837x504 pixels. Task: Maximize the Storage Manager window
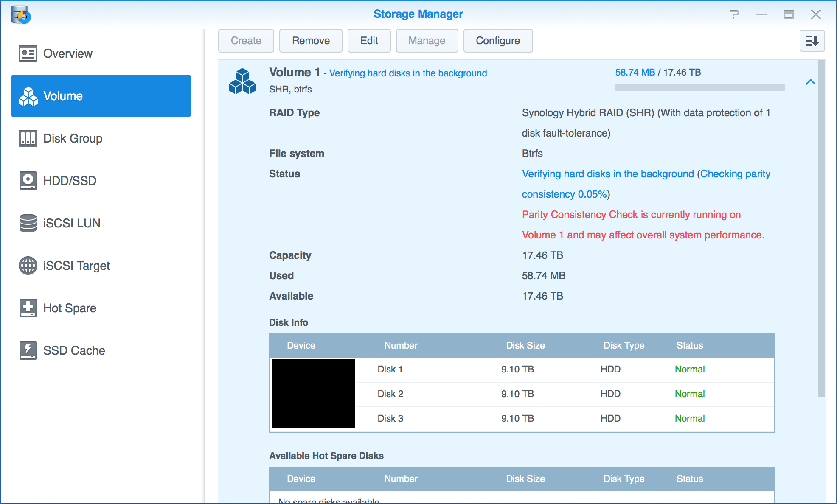[x=789, y=14]
